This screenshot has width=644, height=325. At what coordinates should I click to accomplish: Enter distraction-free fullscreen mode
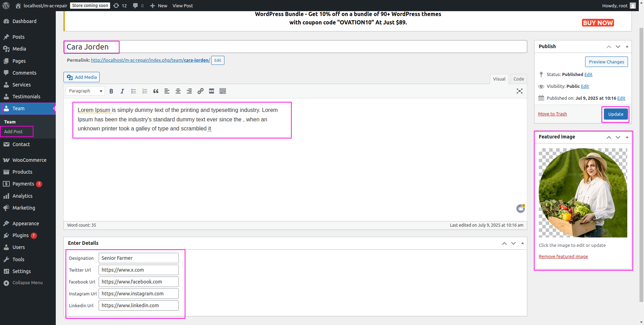(x=520, y=91)
